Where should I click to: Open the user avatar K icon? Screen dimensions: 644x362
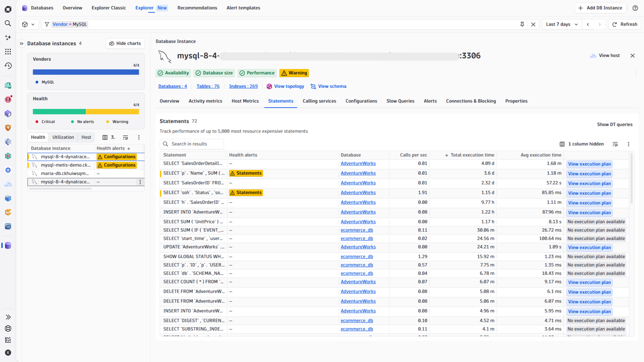pos(8,352)
